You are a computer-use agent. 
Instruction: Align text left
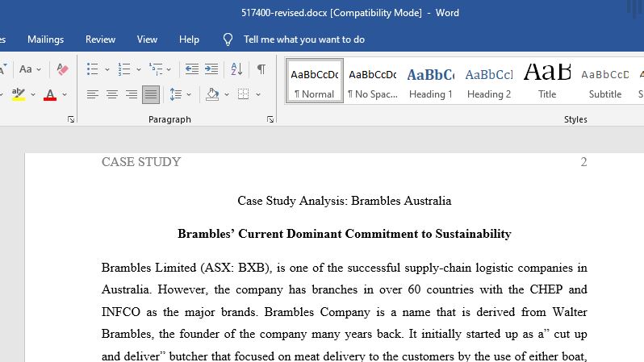[93, 95]
